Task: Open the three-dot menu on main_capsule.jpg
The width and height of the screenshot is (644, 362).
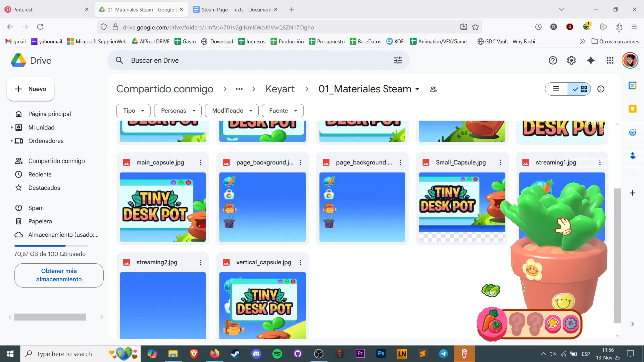Action: pos(201,162)
